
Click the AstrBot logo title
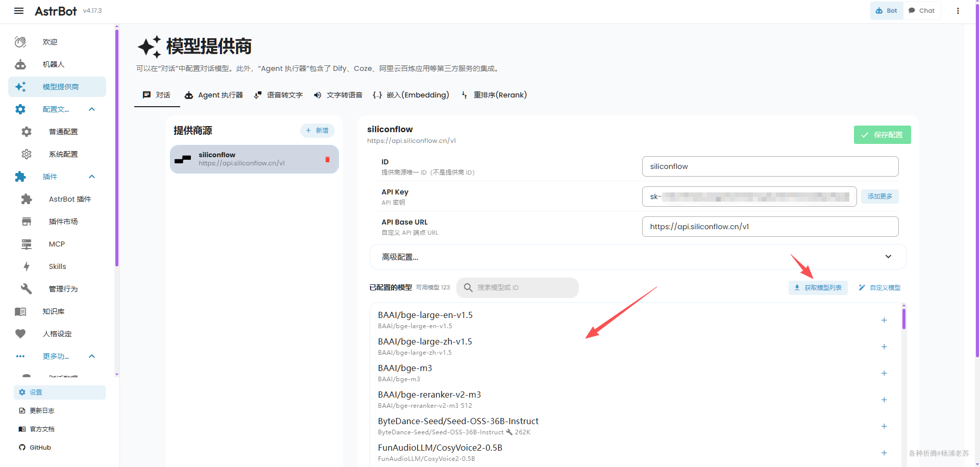coord(56,11)
